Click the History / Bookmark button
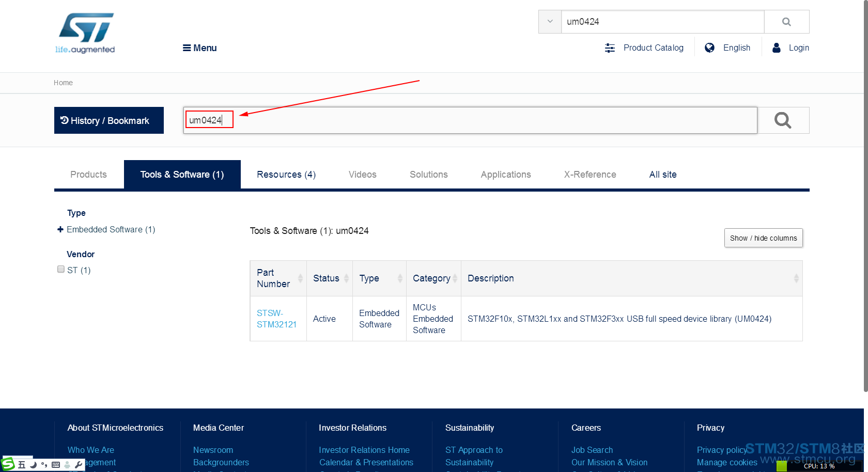 (109, 120)
